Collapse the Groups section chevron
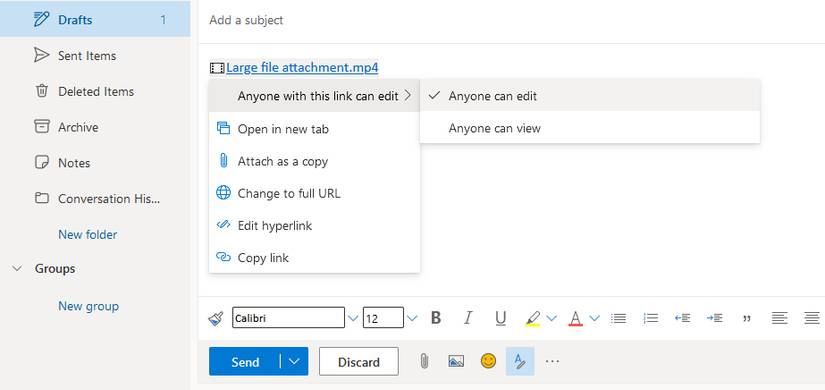This screenshot has width=825, height=390. (17, 268)
